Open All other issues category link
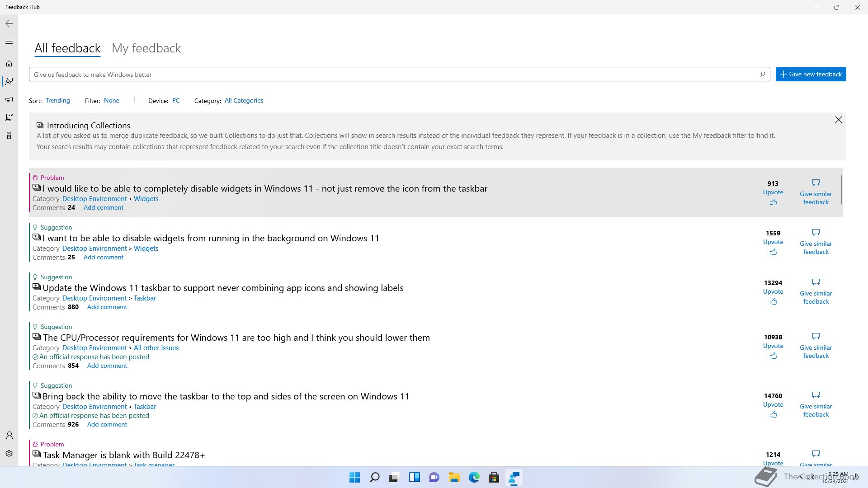The width and height of the screenshot is (868, 488). pos(156,347)
